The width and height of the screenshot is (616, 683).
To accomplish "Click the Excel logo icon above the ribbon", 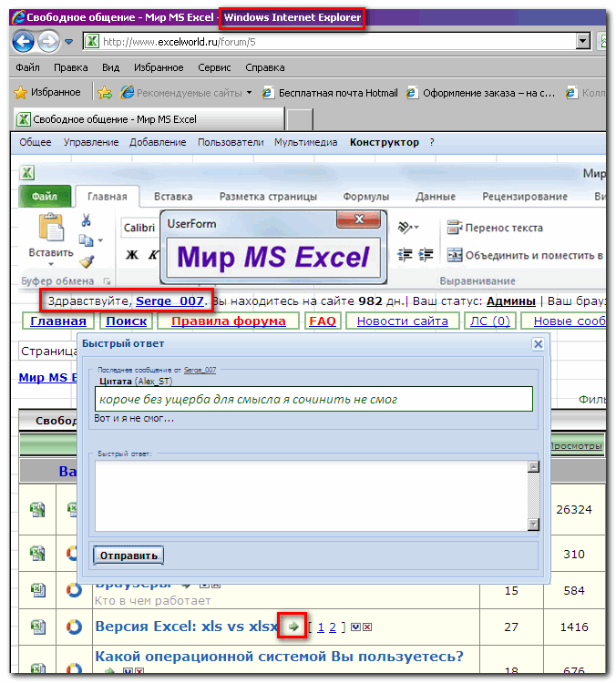I will click(27, 173).
